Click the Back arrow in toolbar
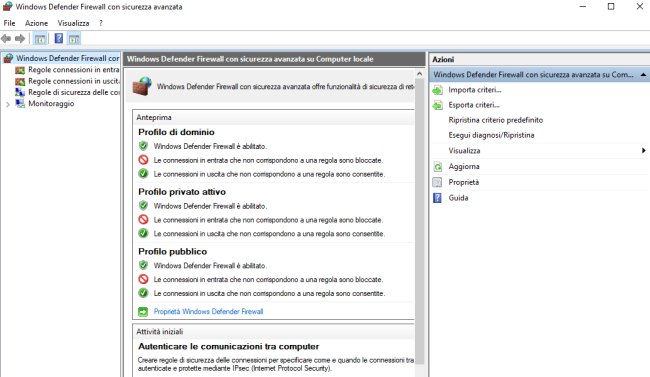The height and width of the screenshot is (377, 650). 6,39
